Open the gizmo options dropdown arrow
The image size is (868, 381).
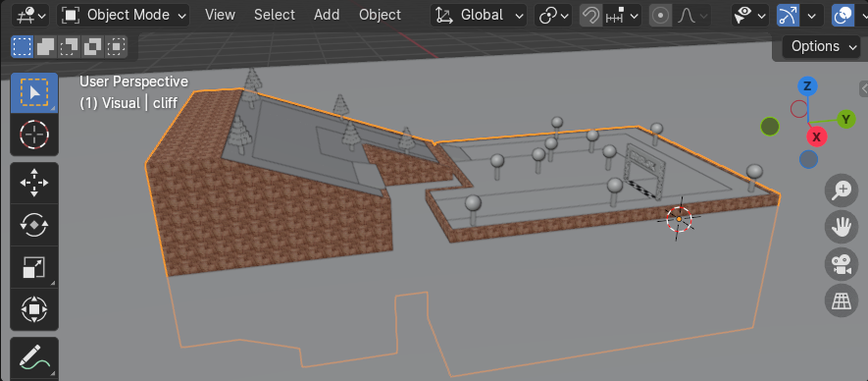click(811, 15)
